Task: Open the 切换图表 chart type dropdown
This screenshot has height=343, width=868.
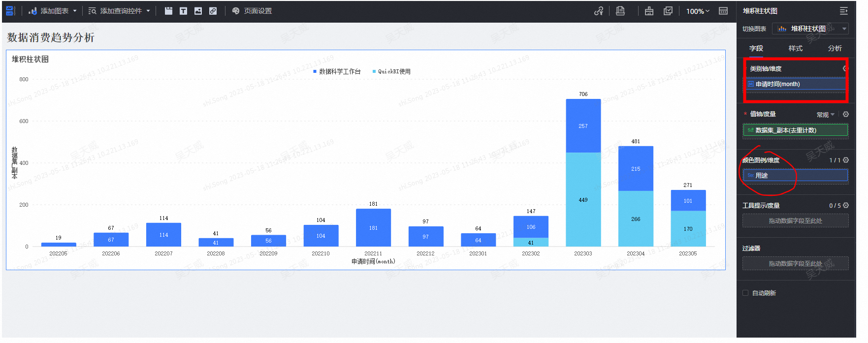Action: (x=810, y=29)
